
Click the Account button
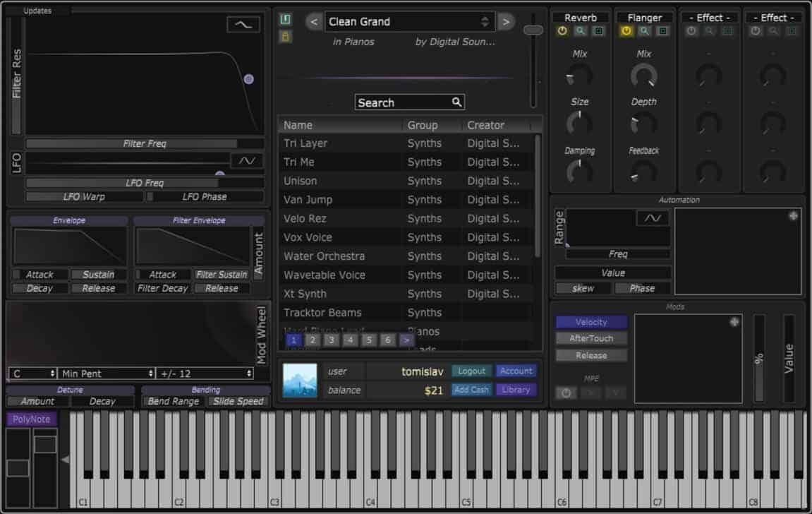[x=516, y=371]
